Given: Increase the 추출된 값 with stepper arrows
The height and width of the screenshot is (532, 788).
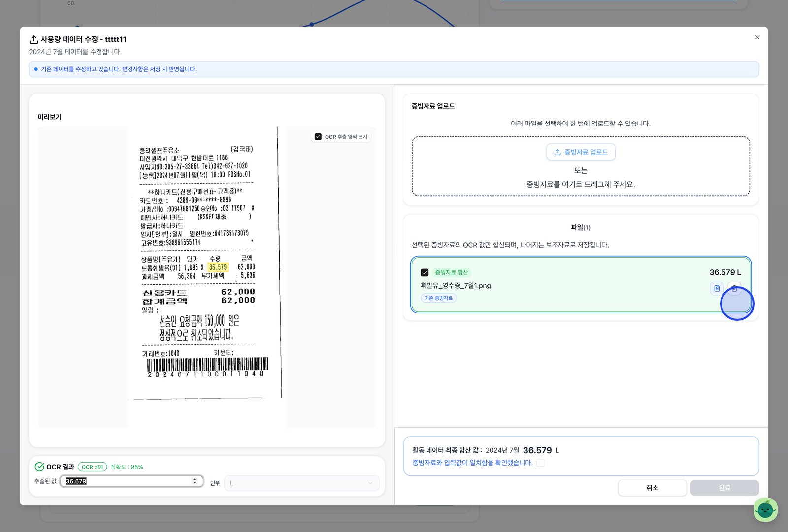Looking at the screenshot, I should pyautogui.click(x=195, y=479).
